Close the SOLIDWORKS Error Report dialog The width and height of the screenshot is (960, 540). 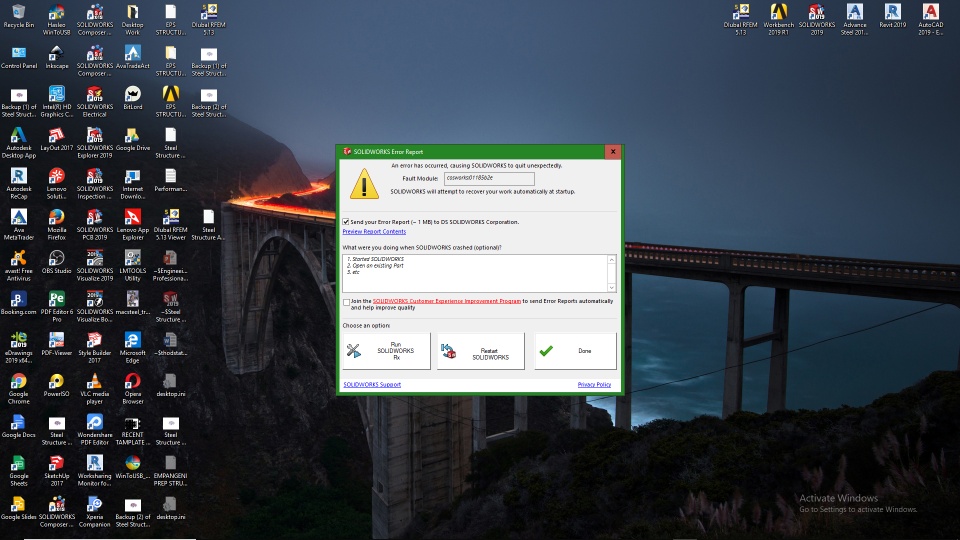click(x=612, y=151)
